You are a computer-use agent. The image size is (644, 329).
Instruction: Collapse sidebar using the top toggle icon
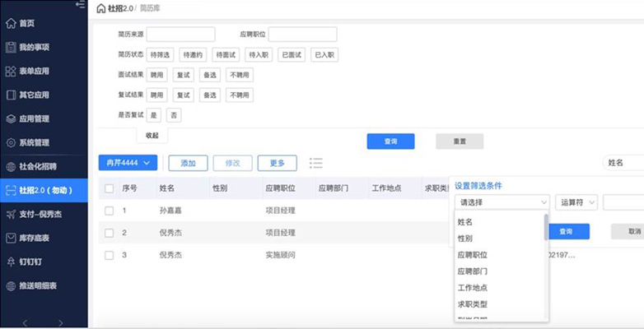click(x=80, y=5)
